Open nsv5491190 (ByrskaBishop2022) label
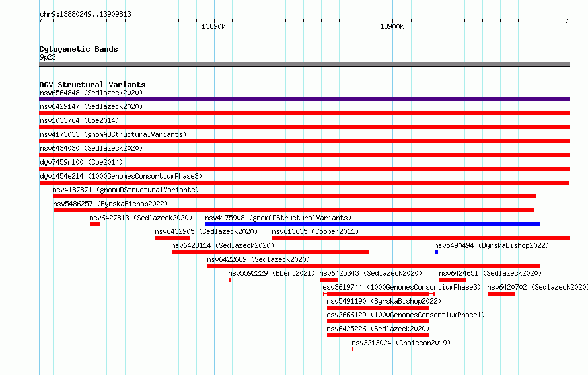The image size is (588, 375). 384,301
